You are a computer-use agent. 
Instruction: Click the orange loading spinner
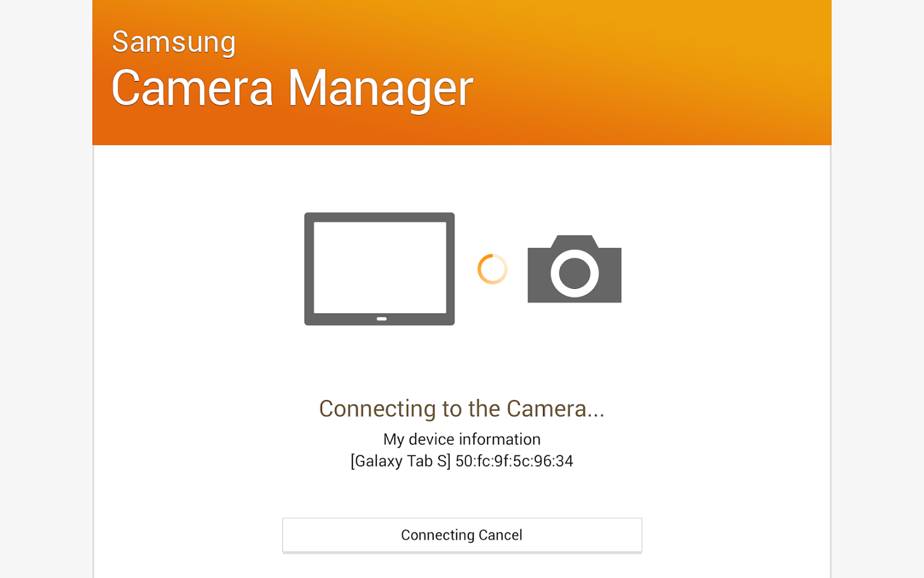[x=492, y=269]
